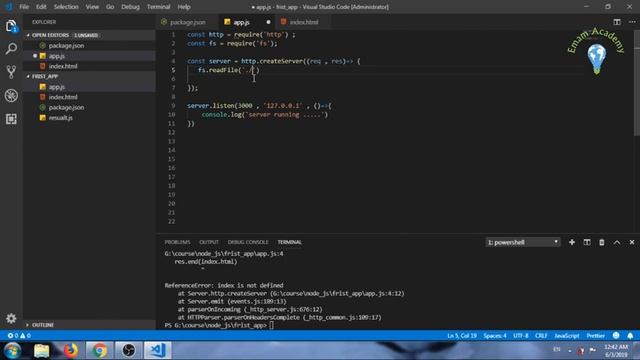Open the File menu

click(24, 7)
